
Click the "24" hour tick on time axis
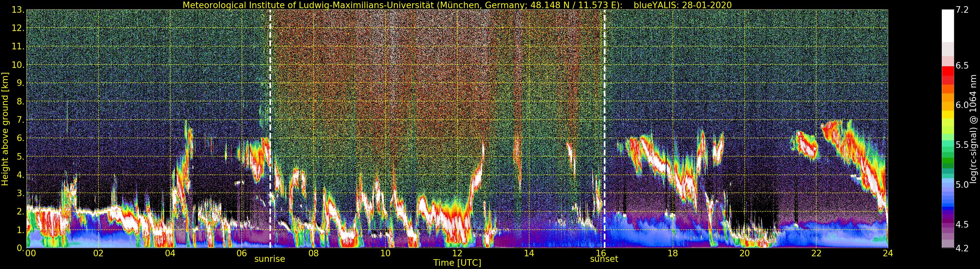pyautogui.click(x=888, y=253)
